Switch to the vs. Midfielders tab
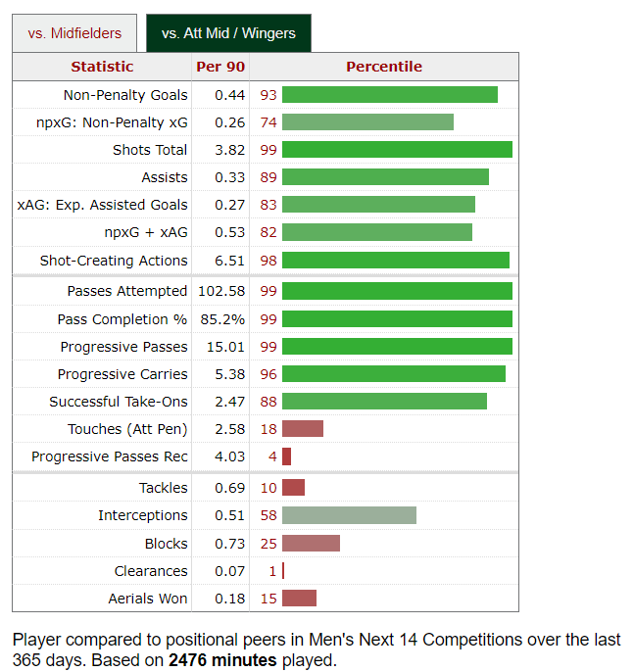 click(74, 33)
